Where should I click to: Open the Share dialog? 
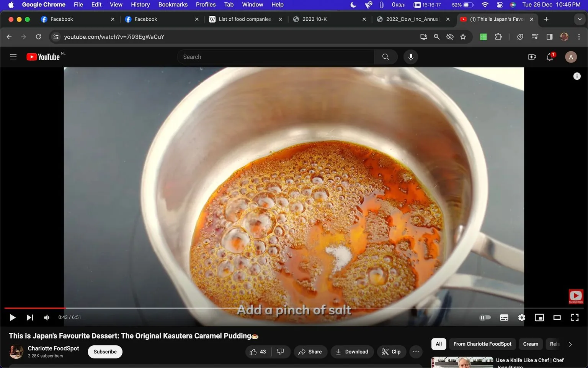click(x=310, y=352)
